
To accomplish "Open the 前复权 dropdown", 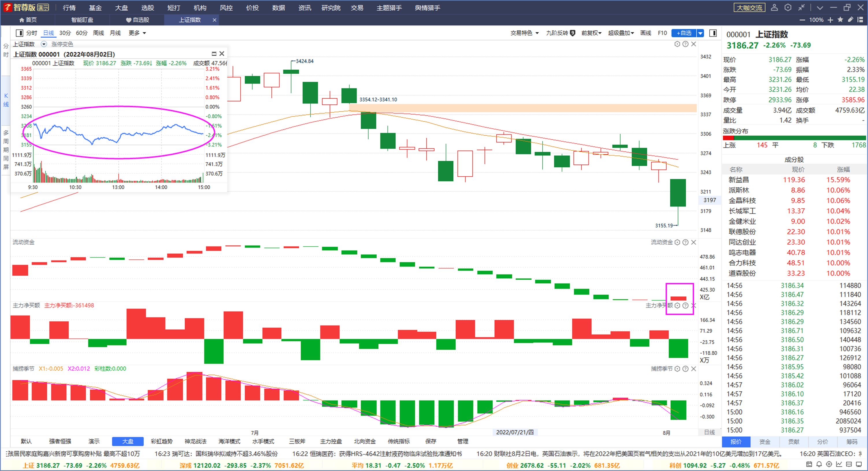I will pyautogui.click(x=591, y=33).
